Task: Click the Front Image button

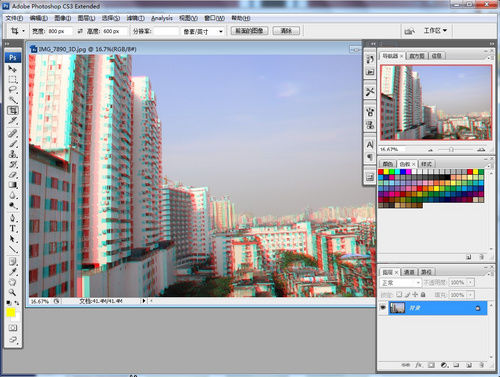Action: point(249,31)
